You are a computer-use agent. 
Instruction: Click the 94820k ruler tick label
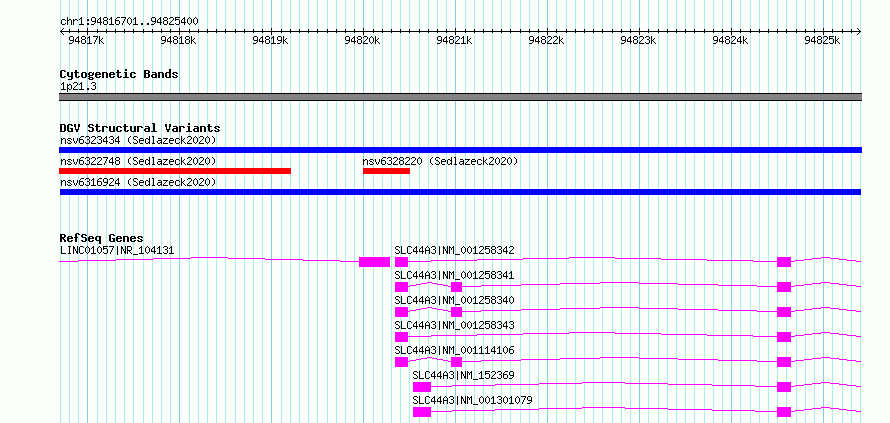click(x=362, y=41)
